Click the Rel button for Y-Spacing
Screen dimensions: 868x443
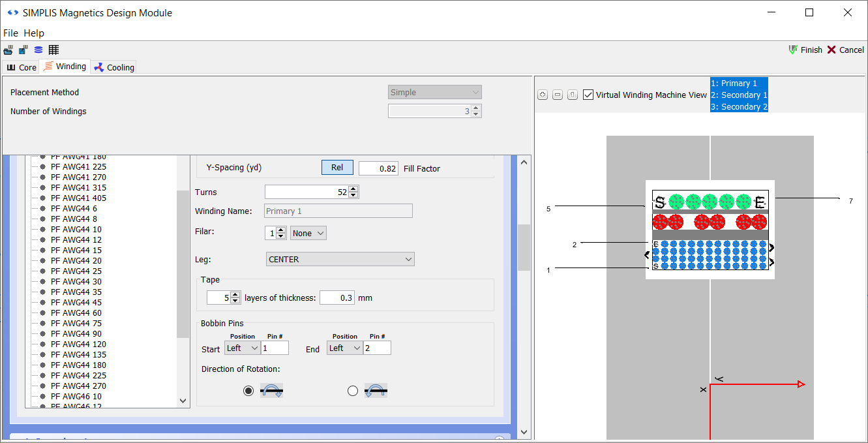(x=337, y=168)
